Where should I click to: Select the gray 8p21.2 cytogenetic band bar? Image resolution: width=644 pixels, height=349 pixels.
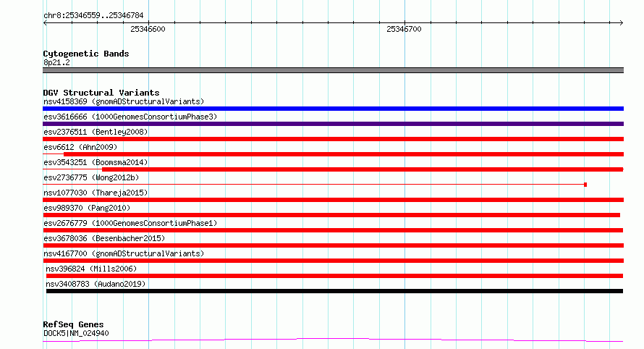coord(333,70)
